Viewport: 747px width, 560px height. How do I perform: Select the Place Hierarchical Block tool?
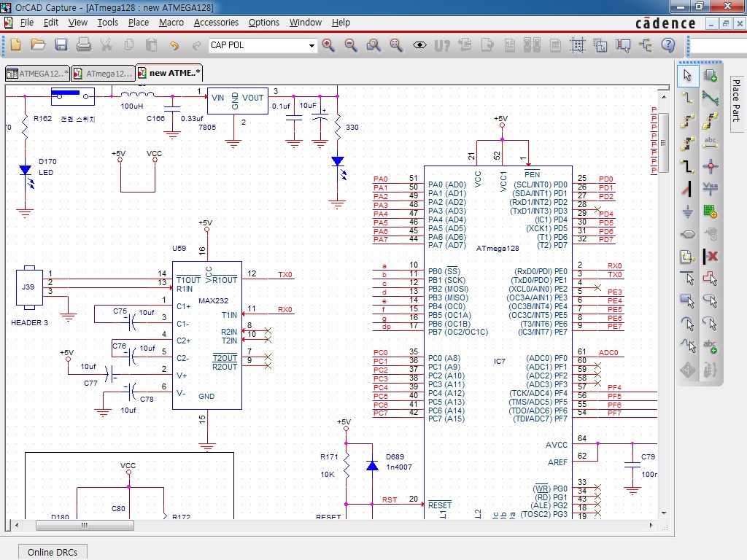point(711,211)
